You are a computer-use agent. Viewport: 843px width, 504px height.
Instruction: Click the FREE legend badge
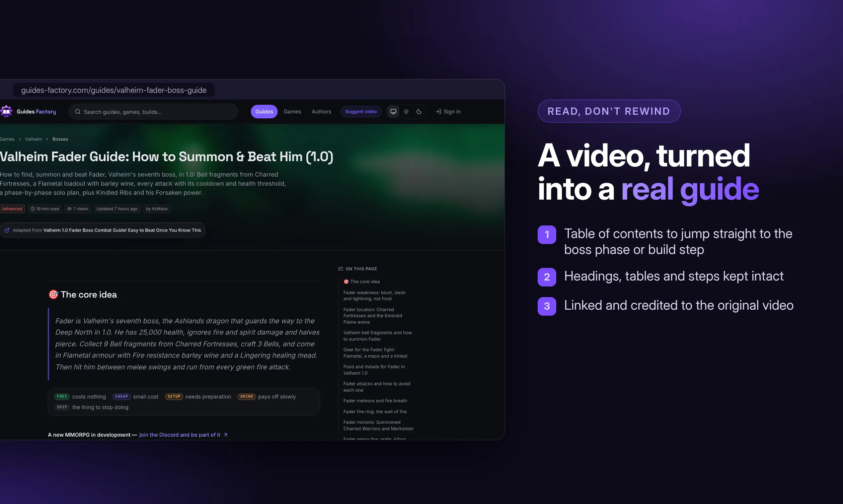pyautogui.click(x=62, y=396)
